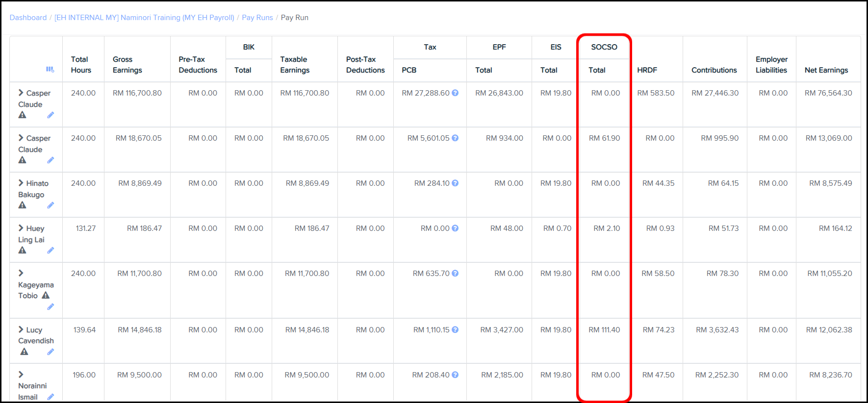Screen dimensions: 868x403
Task: Open Naminori Training breadcrumb link
Action: coord(144,18)
